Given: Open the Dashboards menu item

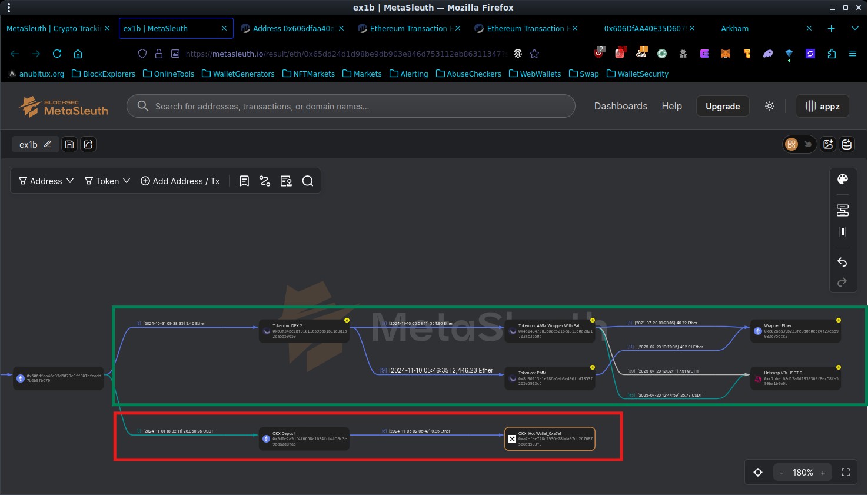Looking at the screenshot, I should point(621,106).
